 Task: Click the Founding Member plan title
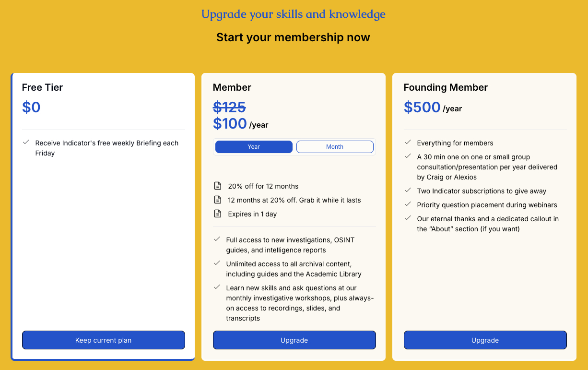click(446, 87)
